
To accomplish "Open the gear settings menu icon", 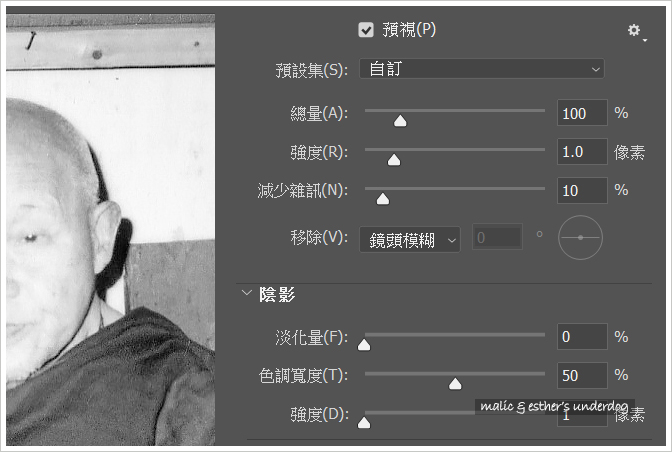I will tap(636, 31).
